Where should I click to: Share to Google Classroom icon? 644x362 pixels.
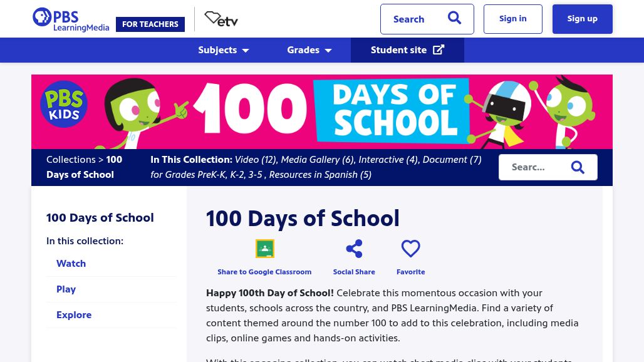pyautogui.click(x=264, y=249)
